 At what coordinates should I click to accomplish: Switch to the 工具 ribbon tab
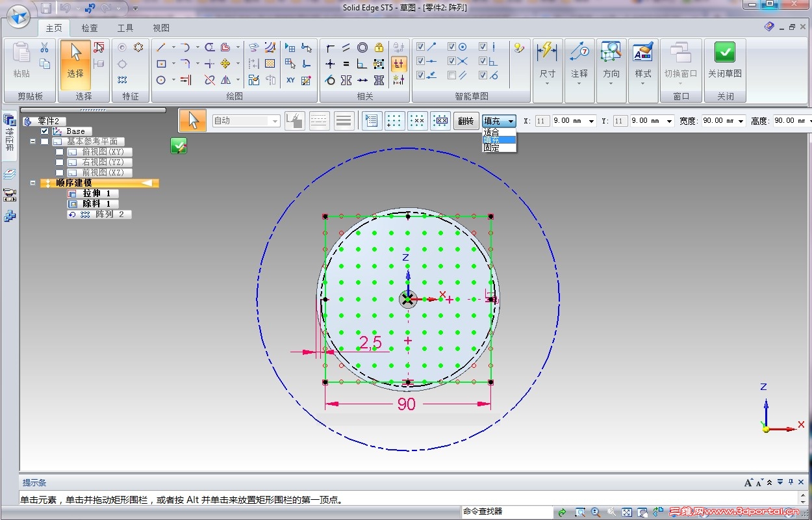coord(125,28)
